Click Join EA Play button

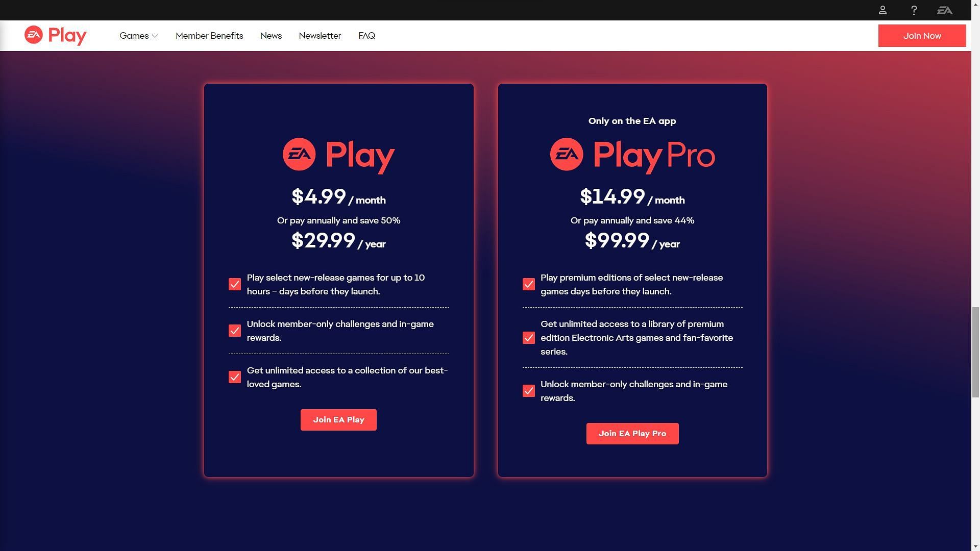point(338,420)
